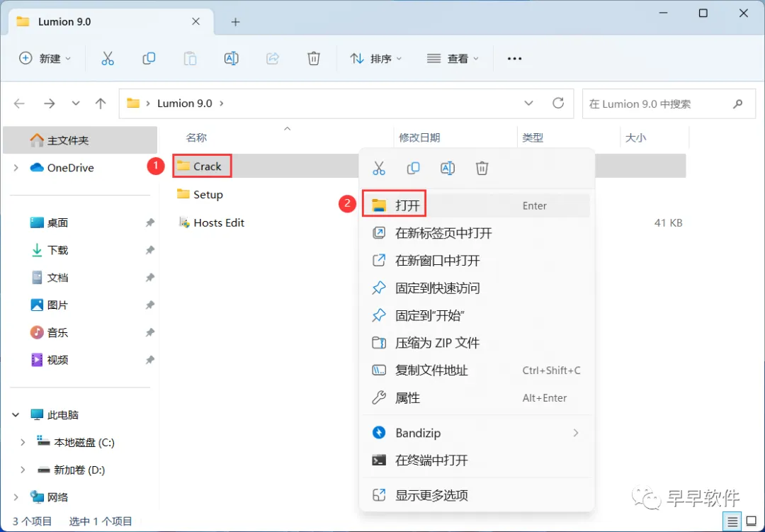Viewport: 765px width, 532px height.
Task: Click the context menu Copy icon
Action: [413, 169]
